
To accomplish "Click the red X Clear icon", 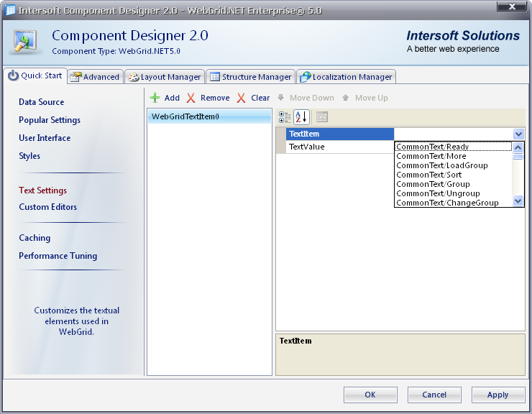I will [242, 98].
